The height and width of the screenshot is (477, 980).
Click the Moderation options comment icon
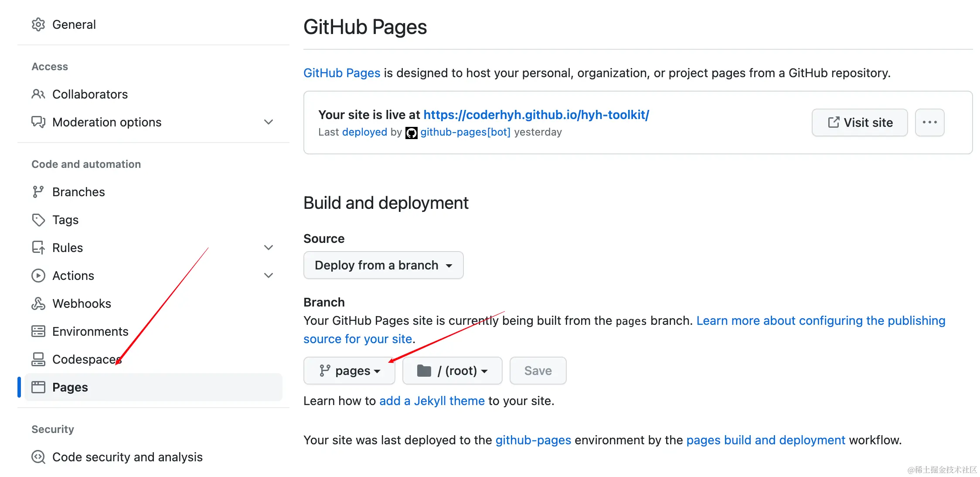38,122
